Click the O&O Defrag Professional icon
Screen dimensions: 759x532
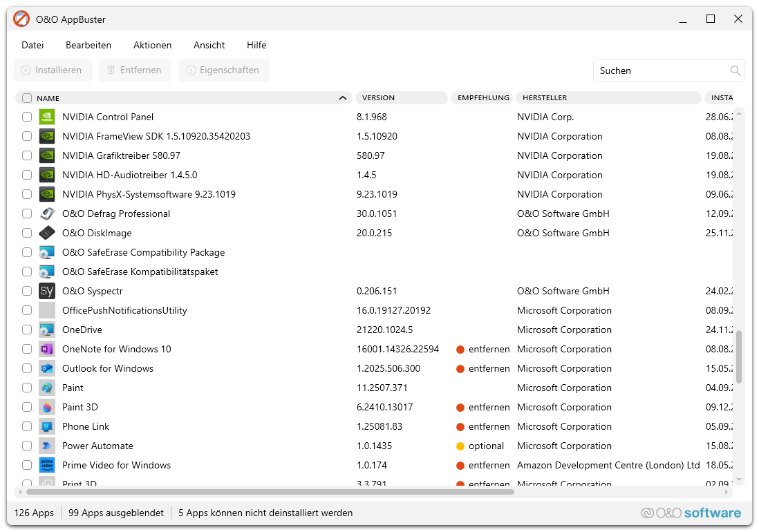coord(47,213)
